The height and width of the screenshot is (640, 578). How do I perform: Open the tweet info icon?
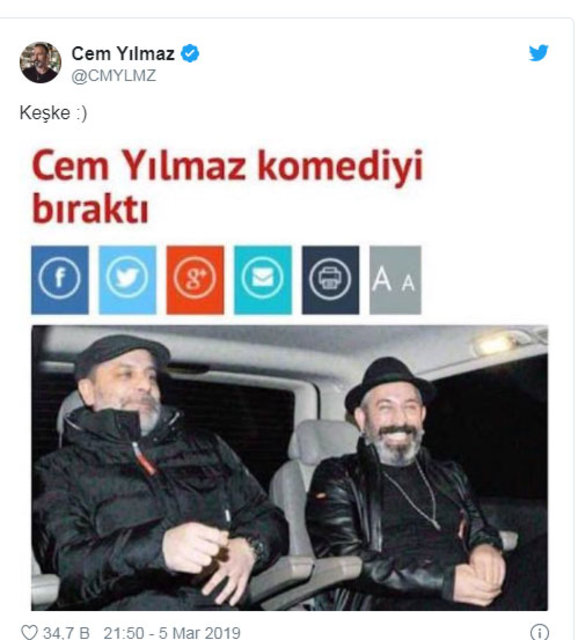(540, 632)
